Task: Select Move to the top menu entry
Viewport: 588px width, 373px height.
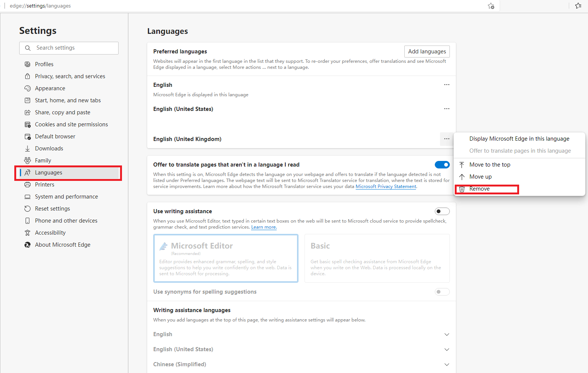Action: pos(519,165)
